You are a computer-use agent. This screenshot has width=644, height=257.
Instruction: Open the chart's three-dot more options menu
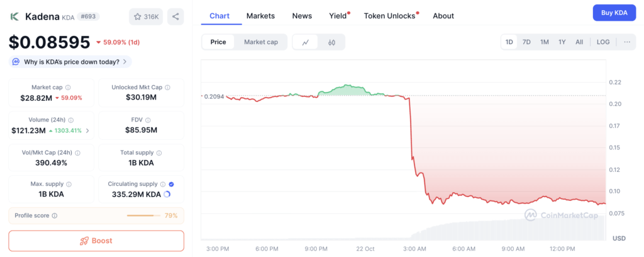point(626,42)
